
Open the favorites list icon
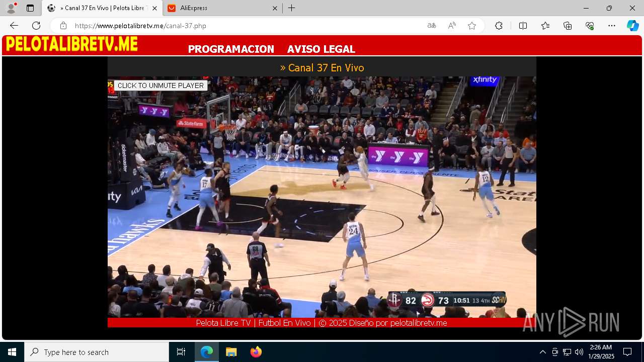[545, 26]
